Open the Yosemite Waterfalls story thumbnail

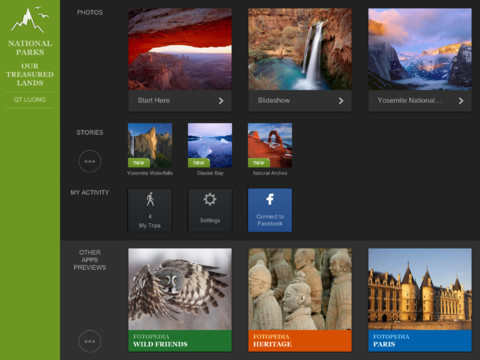pos(150,145)
